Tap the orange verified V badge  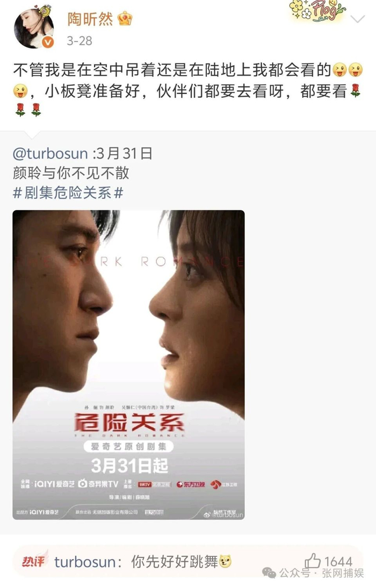48,42
